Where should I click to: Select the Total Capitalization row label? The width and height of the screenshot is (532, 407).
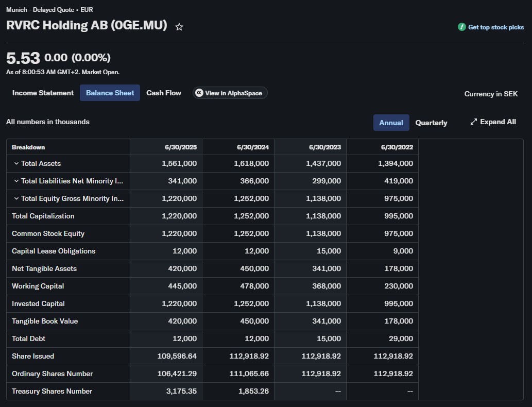coord(43,216)
